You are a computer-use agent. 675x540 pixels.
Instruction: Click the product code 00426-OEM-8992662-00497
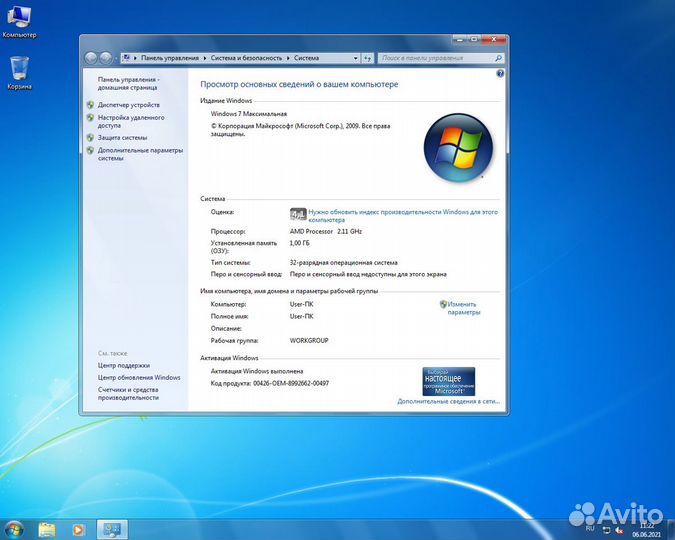tap(291, 383)
